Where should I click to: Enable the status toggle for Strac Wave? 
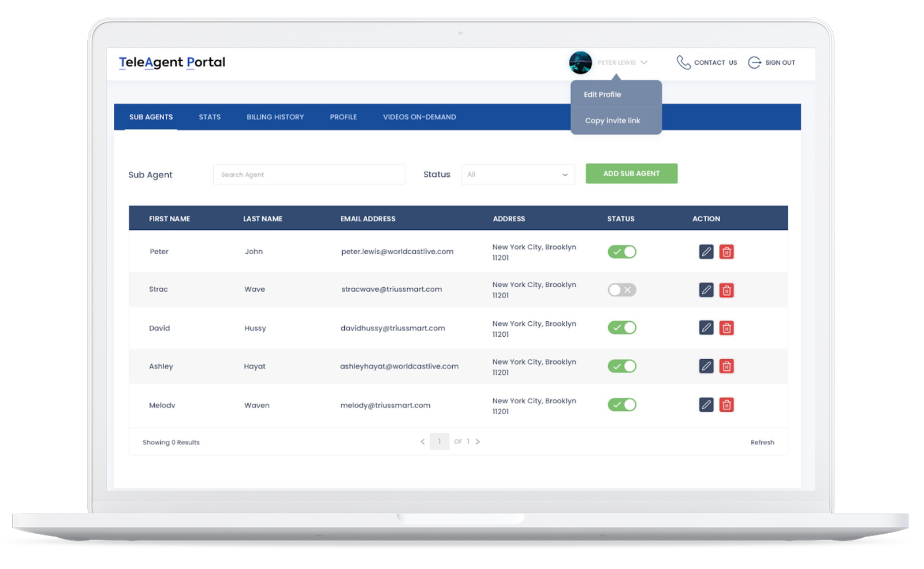tap(621, 290)
